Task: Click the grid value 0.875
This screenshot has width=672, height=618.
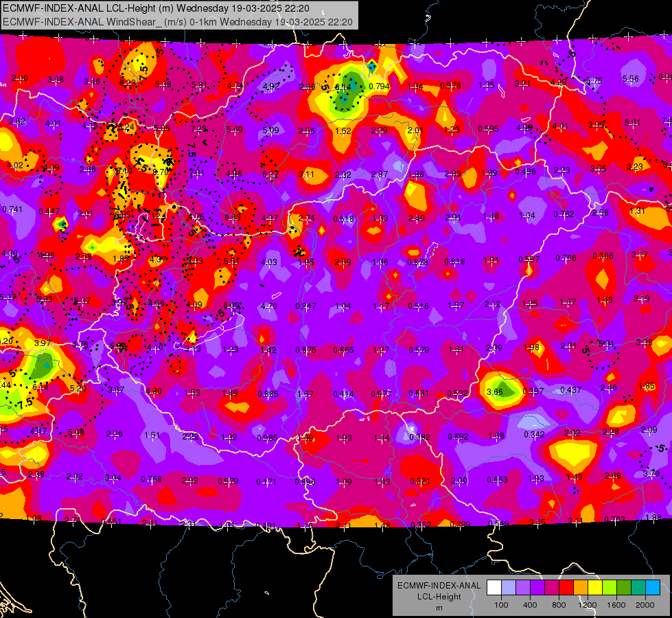Action: 306,350
